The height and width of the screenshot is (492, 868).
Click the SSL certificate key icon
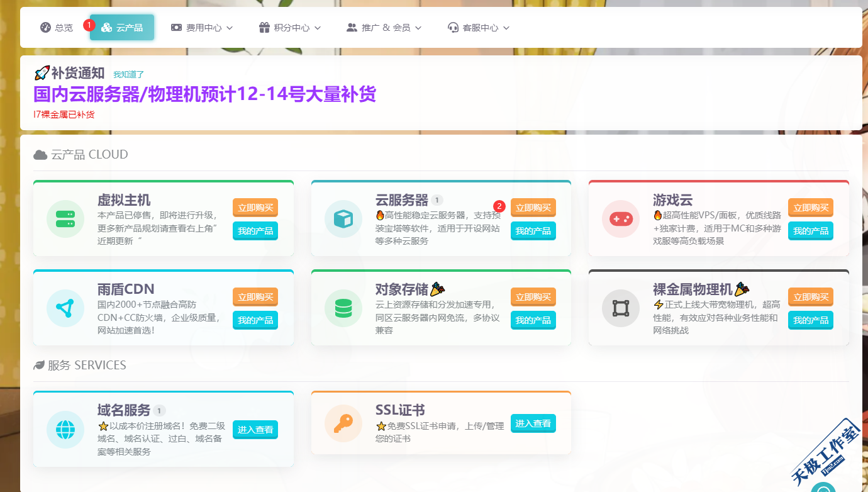pos(343,423)
